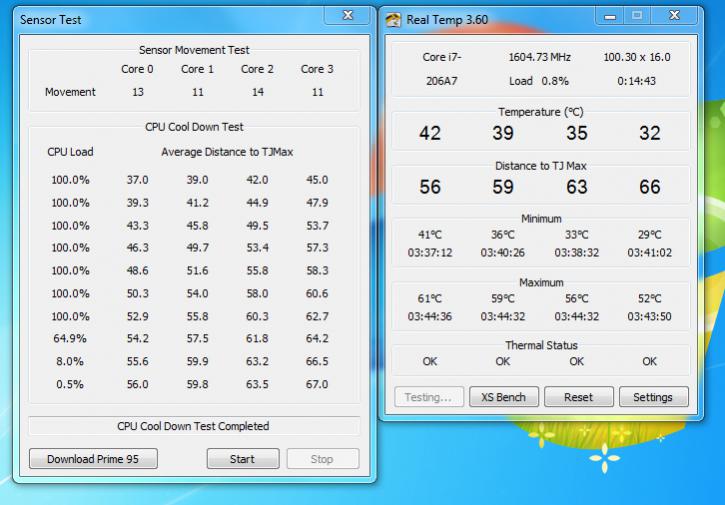Click Average Distance to TJMax heading
This screenshot has height=505, width=725.
[x=227, y=152]
